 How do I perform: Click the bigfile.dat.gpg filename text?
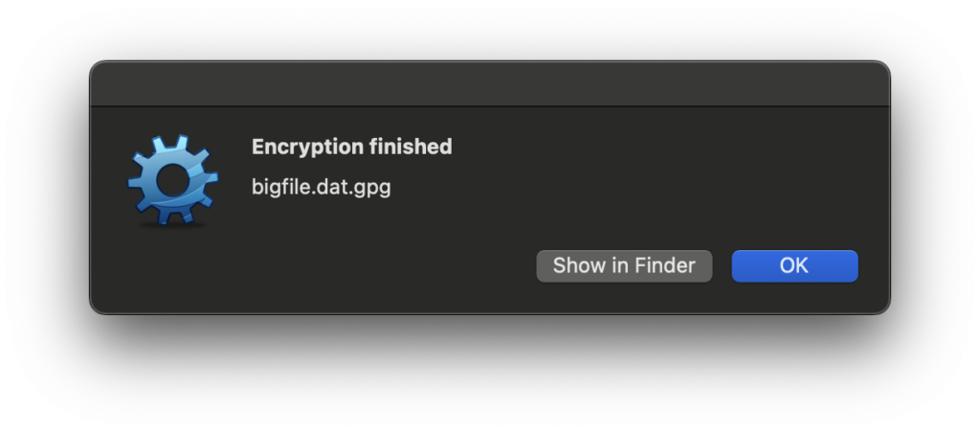321,187
